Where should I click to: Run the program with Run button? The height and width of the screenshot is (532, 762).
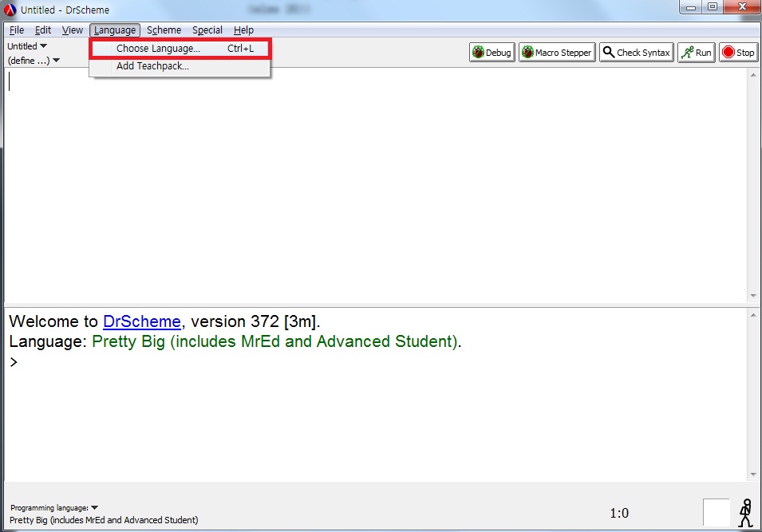pyautogui.click(x=696, y=53)
